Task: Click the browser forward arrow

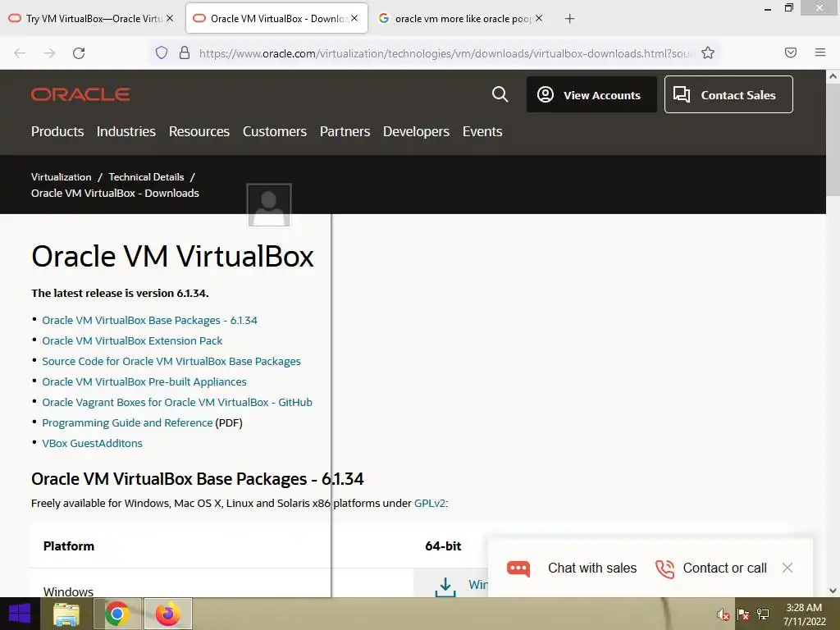Action: click(x=49, y=53)
